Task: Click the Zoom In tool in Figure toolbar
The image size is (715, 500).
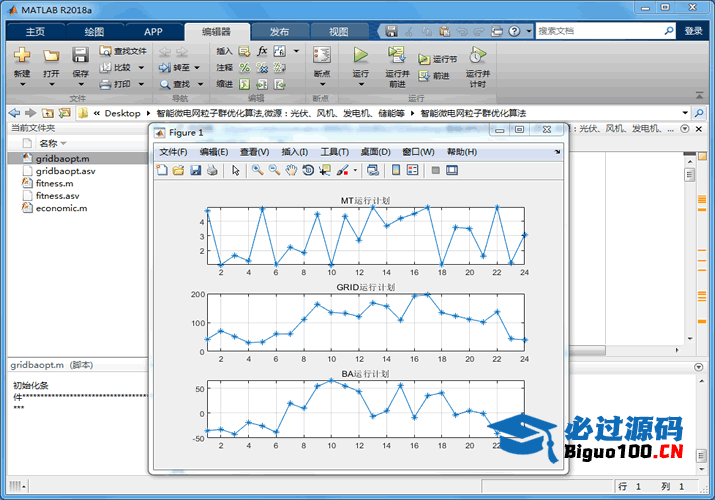Action: point(257,170)
